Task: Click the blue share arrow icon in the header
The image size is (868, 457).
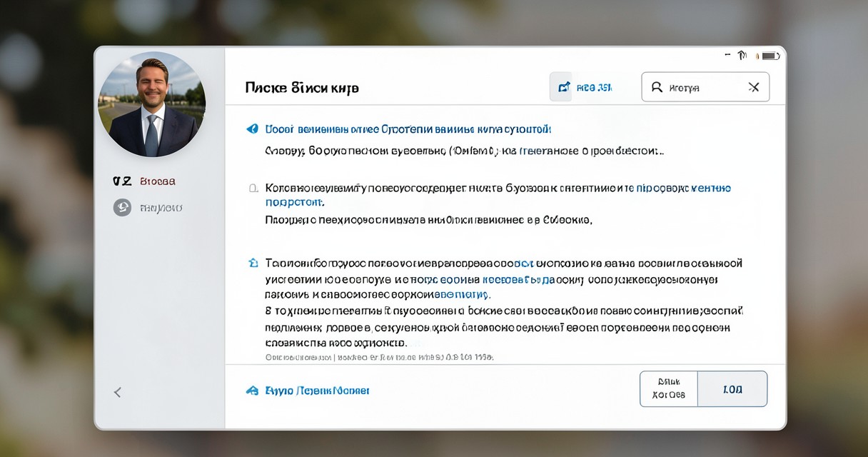Action: (x=563, y=87)
